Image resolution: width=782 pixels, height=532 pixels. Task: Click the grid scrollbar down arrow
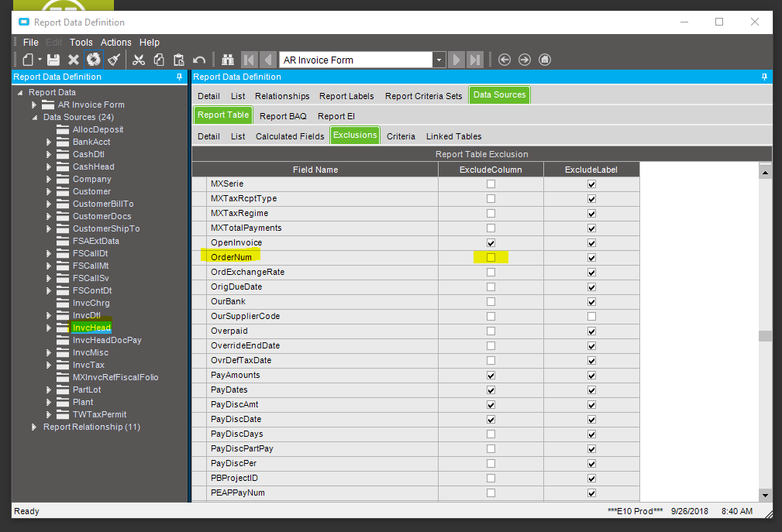coord(765,494)
